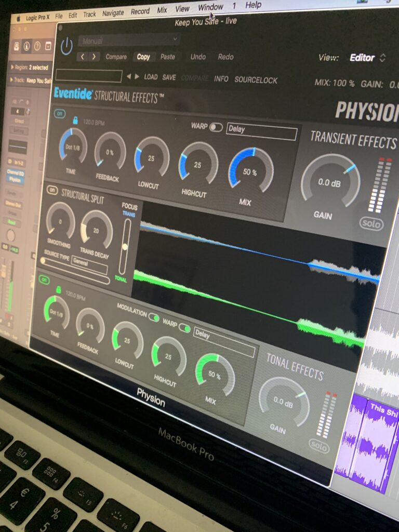Image resolution: width=399 pixels, height=532 pixels.
Task: Toggle the Structural Split On button
Action: pos(52,190)
